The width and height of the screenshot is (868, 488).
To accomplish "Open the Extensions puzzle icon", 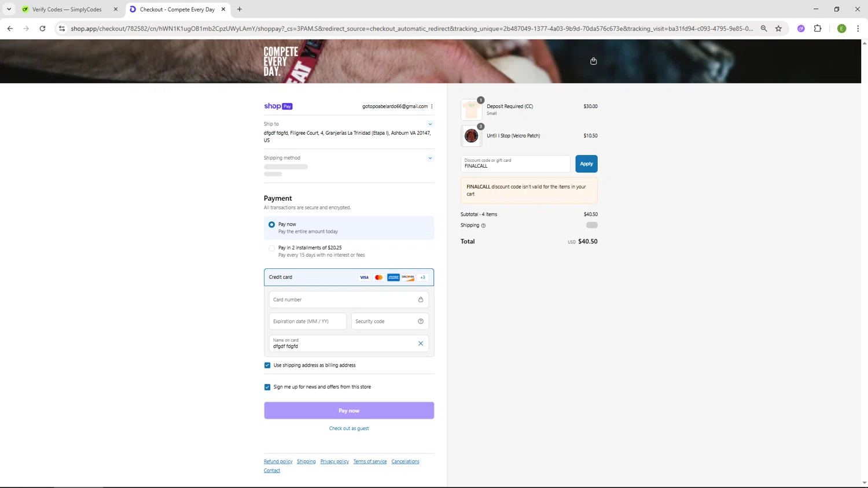I will coord(818,28).
